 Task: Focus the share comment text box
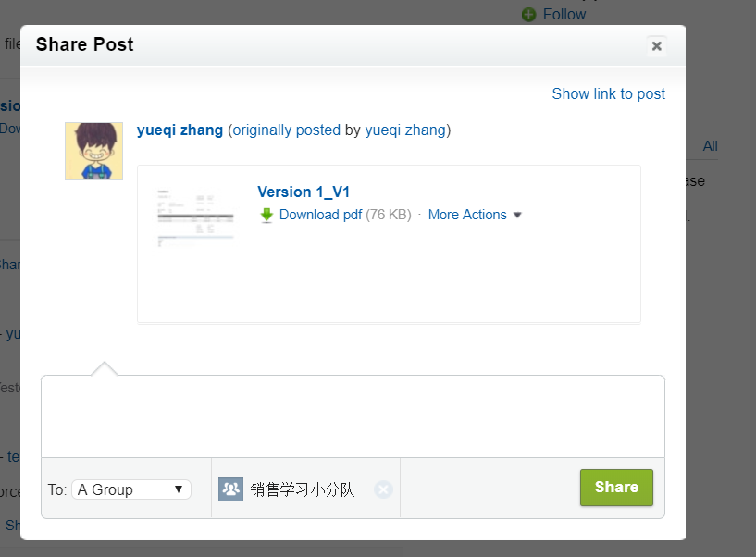tap(353, 416)
